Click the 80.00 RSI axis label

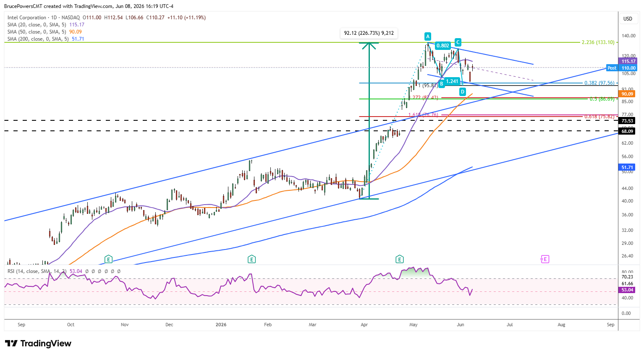click(627, 272)
